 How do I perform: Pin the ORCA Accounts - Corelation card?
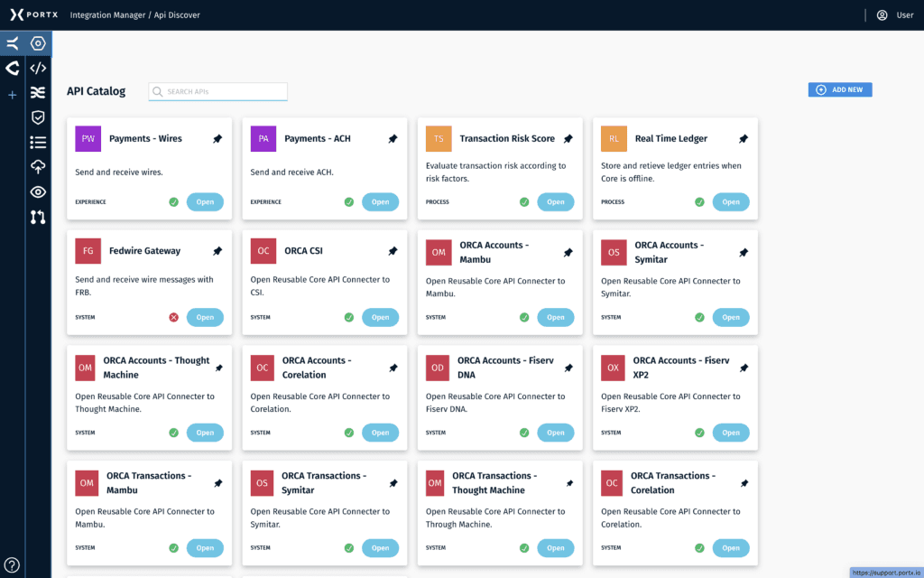point(393,368)
